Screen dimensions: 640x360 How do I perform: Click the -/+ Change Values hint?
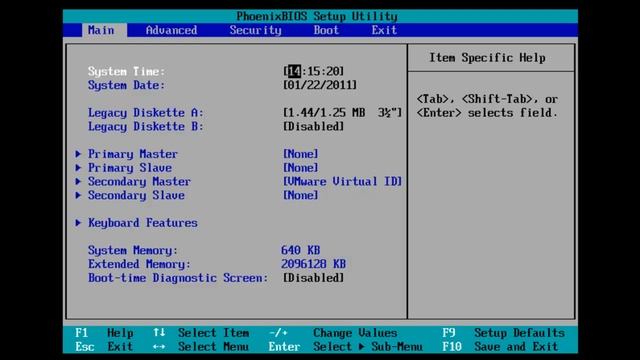point(333,333)
